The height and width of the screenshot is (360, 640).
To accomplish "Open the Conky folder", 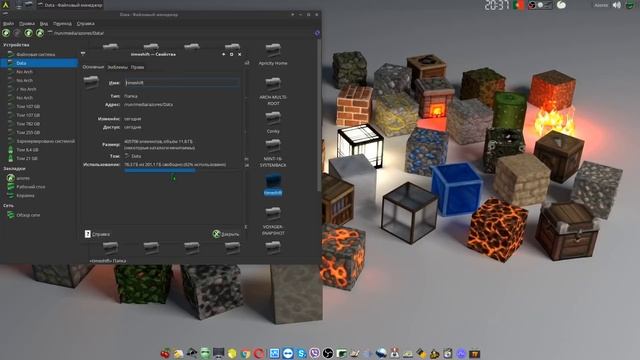I will 273,122.
